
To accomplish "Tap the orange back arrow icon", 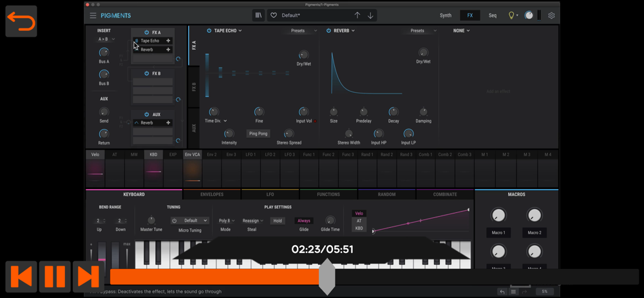I will (21, 21).
